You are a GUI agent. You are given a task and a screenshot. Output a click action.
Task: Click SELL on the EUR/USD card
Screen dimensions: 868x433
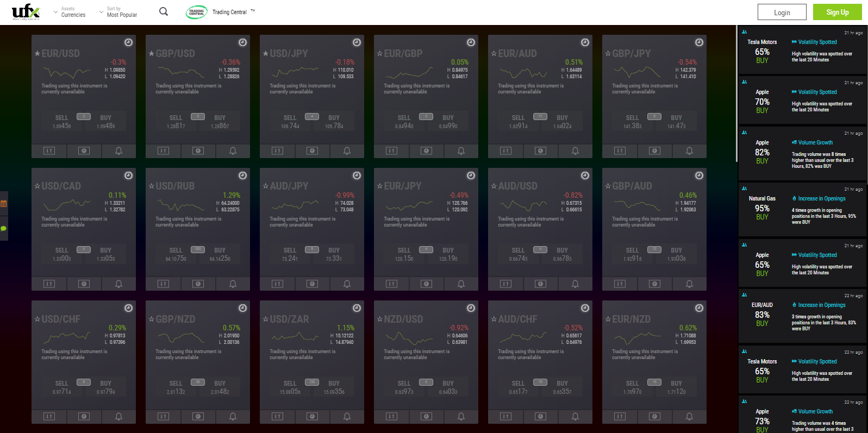pos(61,122)
